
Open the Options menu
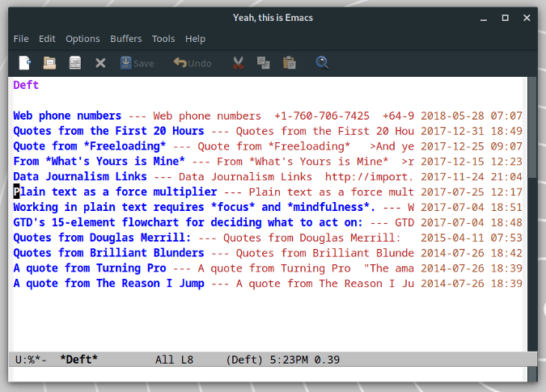click(x=83, y=39)
